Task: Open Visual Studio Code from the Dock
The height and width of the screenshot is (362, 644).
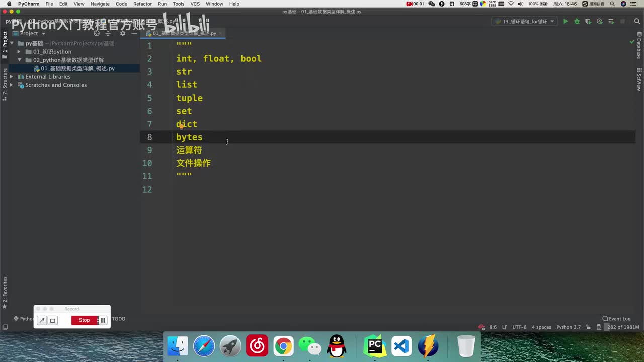Action: click(401, 346)
